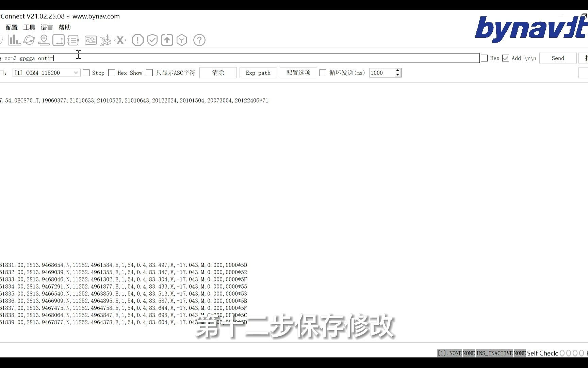
Task: Click the 配置选项 button
Action: (x=298, y=73)
